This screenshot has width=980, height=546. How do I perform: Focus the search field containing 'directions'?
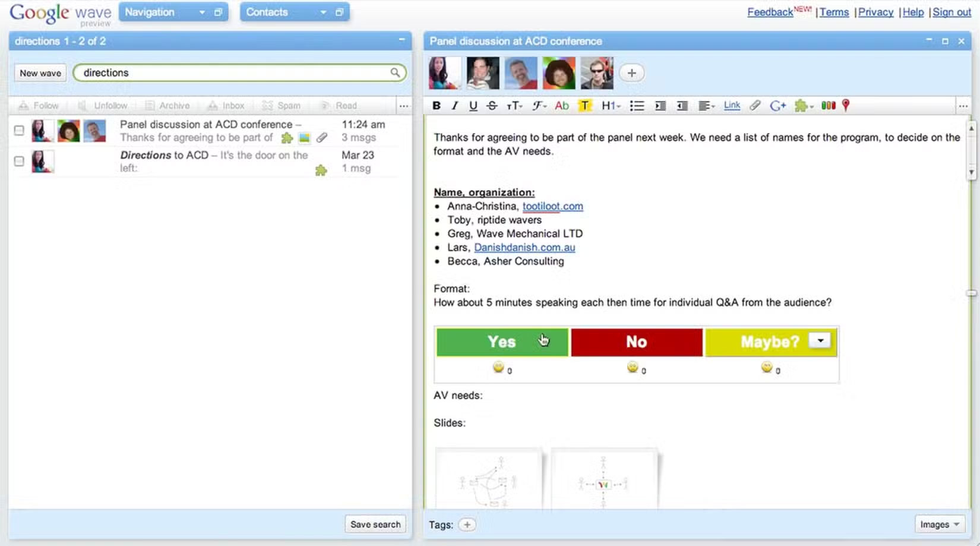tap(239, 72)
